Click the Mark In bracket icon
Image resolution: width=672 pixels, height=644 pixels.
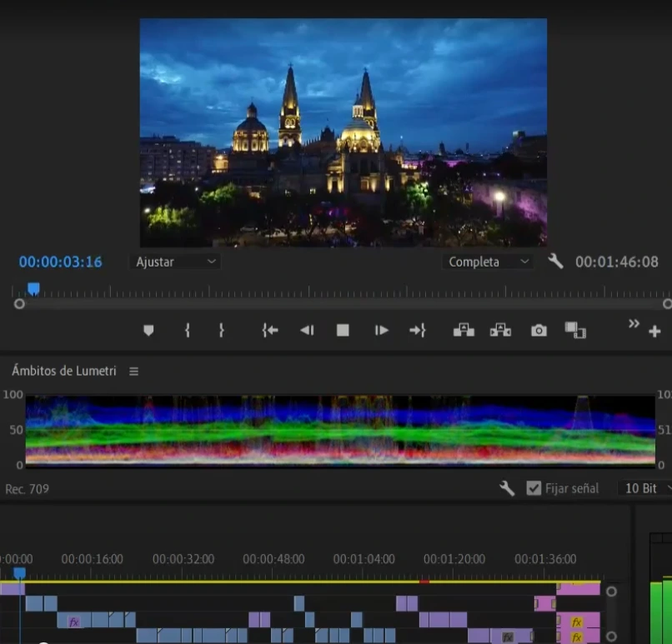[x=187, y=331]
